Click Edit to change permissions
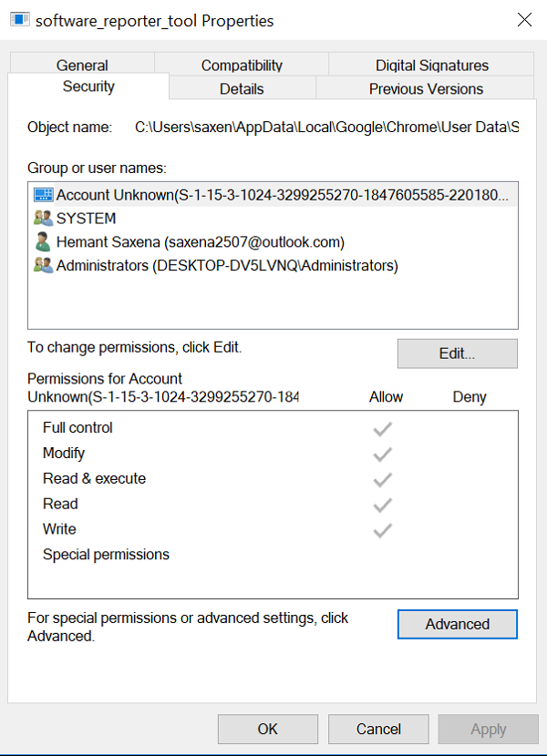 click(x=458, y=353)
